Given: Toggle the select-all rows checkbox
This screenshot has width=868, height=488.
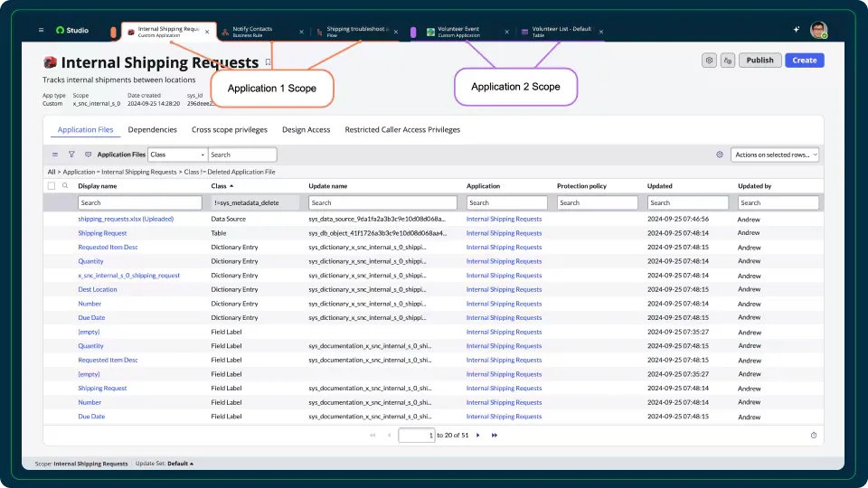Looking at the screenshot, I should coord(52,186).
